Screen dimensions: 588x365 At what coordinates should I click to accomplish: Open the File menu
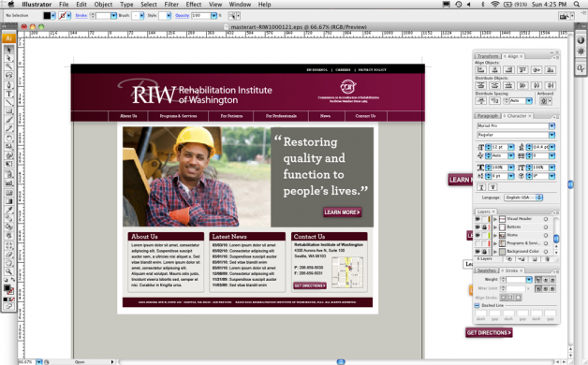[x=64, y=4]
